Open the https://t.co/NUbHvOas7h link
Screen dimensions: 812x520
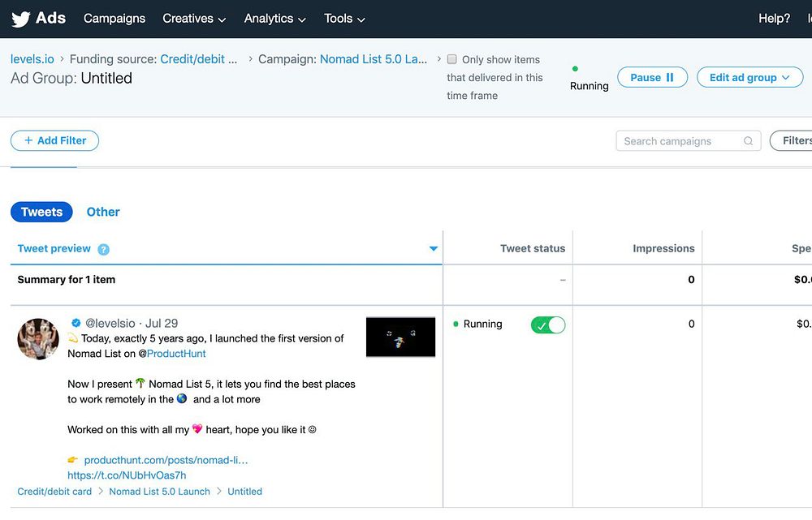click(127, 475)
